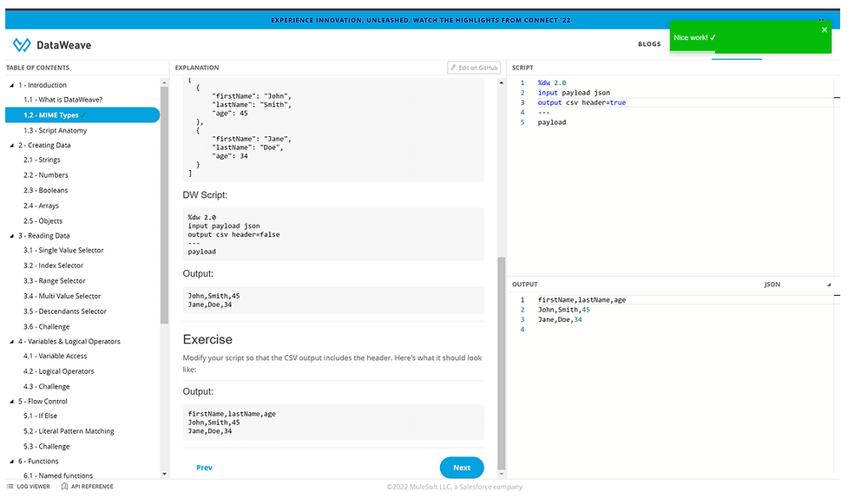Click the DataWeave logo icon
868x498 pixels.
tap(22, 45)
